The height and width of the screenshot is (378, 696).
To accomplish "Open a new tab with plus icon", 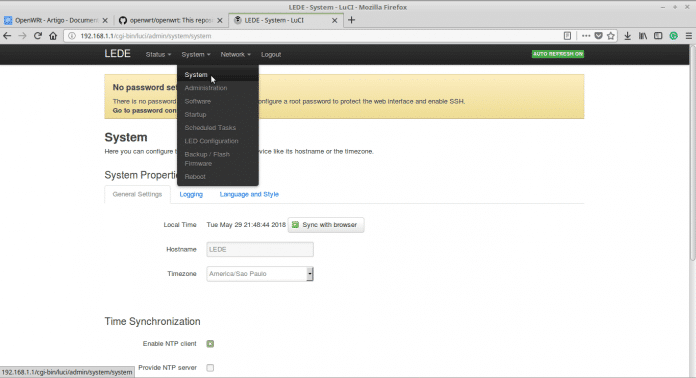I will click(x=352, y=20).
